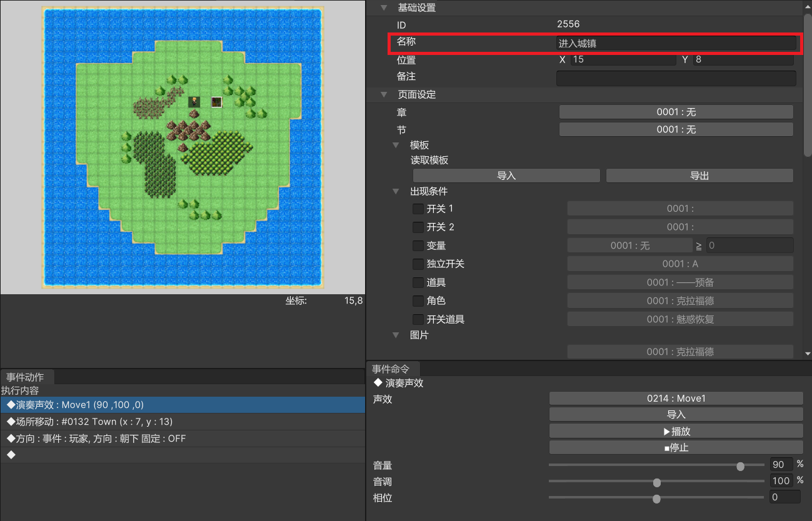Open the 章 selector showing 0001 : 无
This screenshot has height=521, width=812.
coord(676,112)
